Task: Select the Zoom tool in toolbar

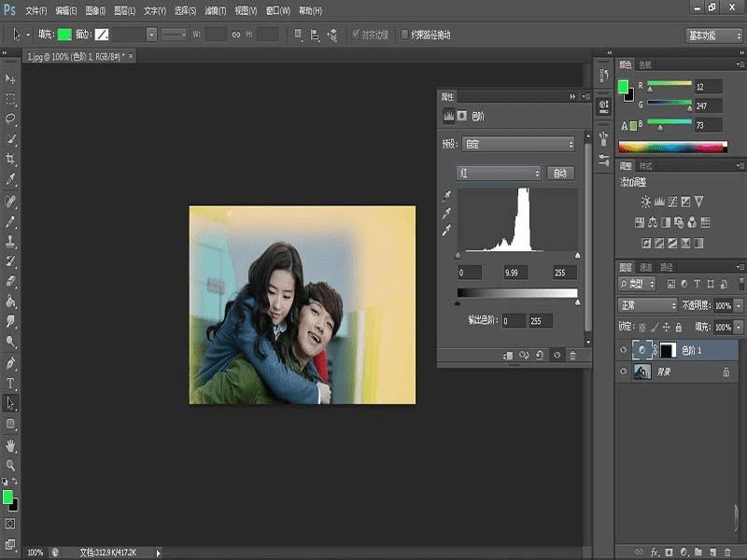Action: tap(11, 465)
